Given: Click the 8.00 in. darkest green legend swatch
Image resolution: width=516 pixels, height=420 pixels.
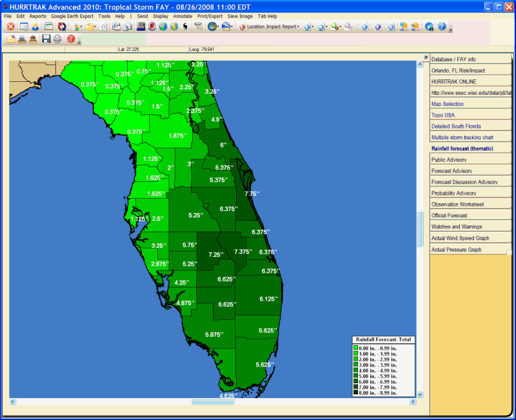Looking at the screenshot, I should (x=355, y=392).
